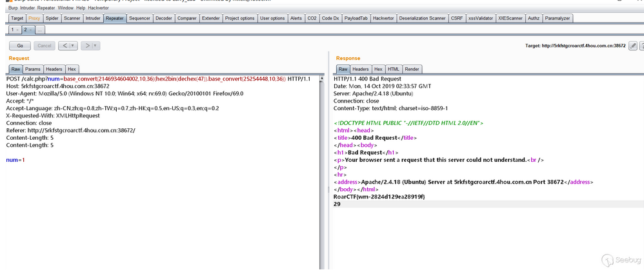This screenshot has width=644, height=270.
Task: Click the request pane scrollbar up arrow
Action: (x=321, y=79)
